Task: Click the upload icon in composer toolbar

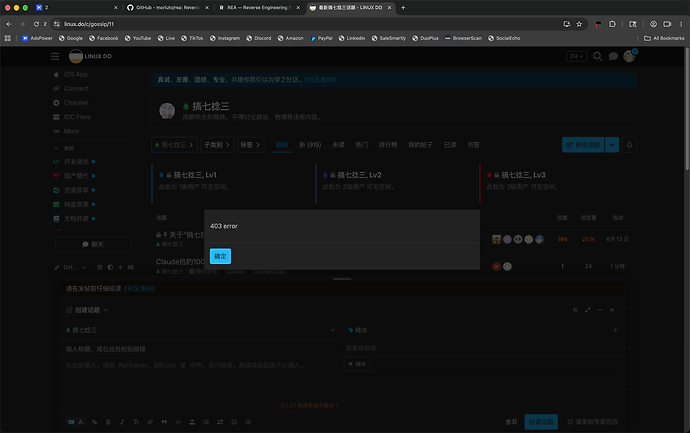Action: coord(192,422)
